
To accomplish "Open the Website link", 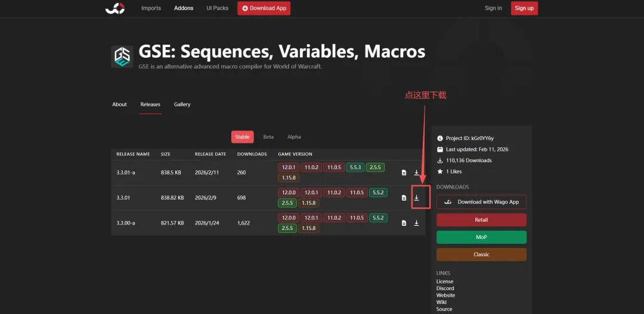I will point(445,296).
